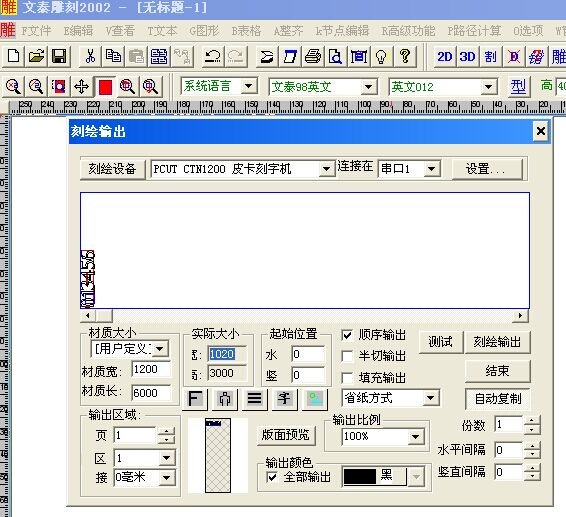Click the 材质长 6000 input field
Screen dimensions: 566x517
click(151, 393)
